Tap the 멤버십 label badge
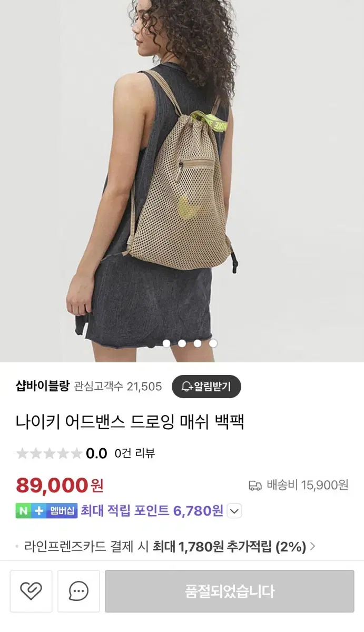Image resolution: width=364 pixels, height=632 pixels. 62,511
